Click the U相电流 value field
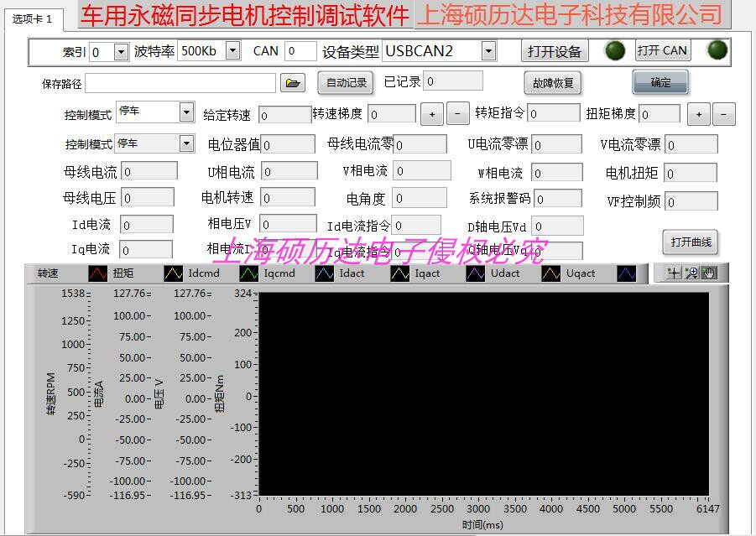This screenshot has height=536, width=756. click(x=289, y=170)
